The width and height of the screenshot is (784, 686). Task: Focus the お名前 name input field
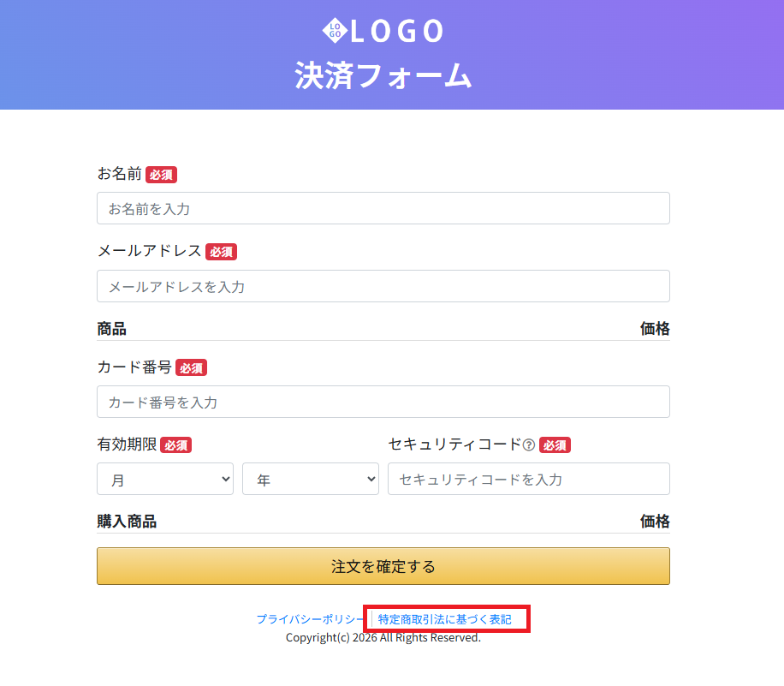click(x=383, y=208)
